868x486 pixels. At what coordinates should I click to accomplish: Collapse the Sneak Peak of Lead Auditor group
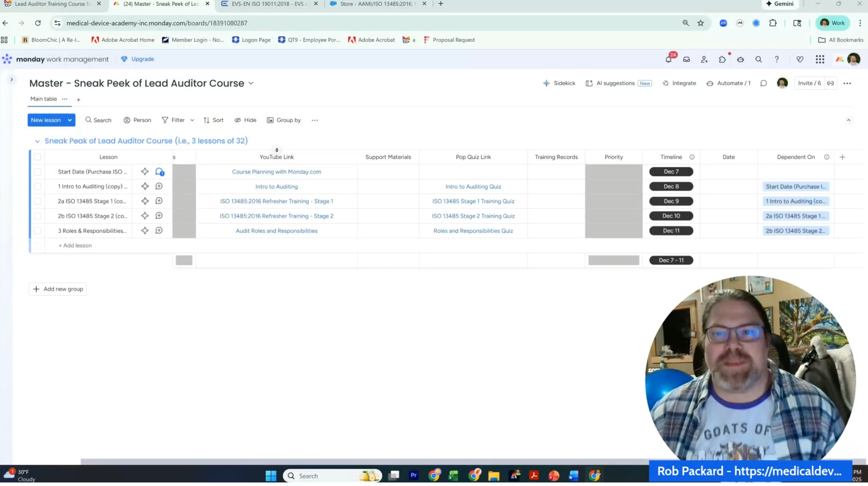(37, 141)
